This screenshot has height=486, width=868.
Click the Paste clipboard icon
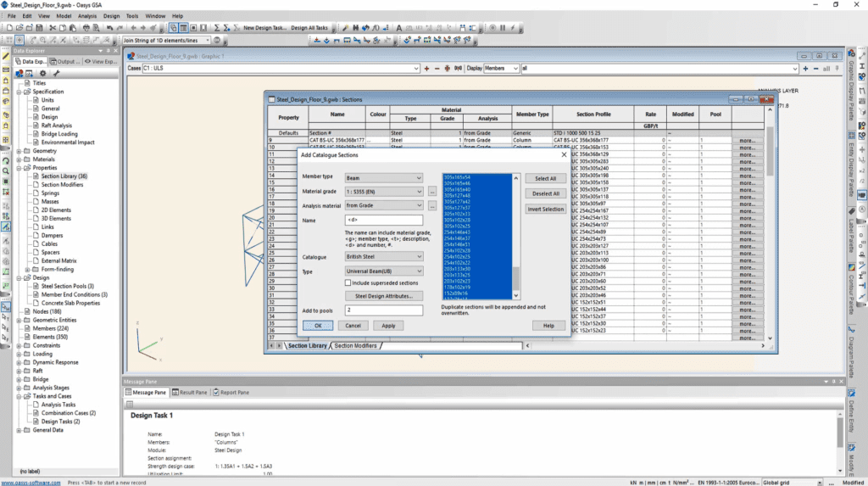click(x=73, y=28)
